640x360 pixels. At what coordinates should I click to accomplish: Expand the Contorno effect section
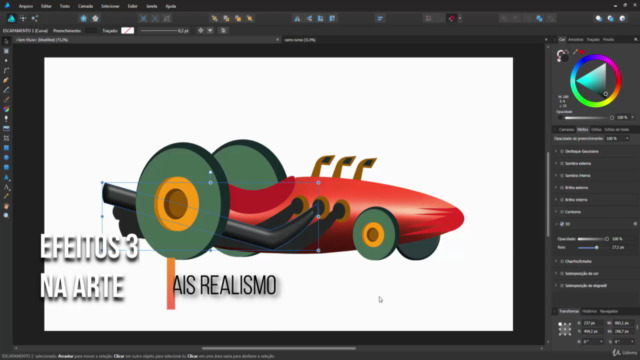[x=556, y=212]
